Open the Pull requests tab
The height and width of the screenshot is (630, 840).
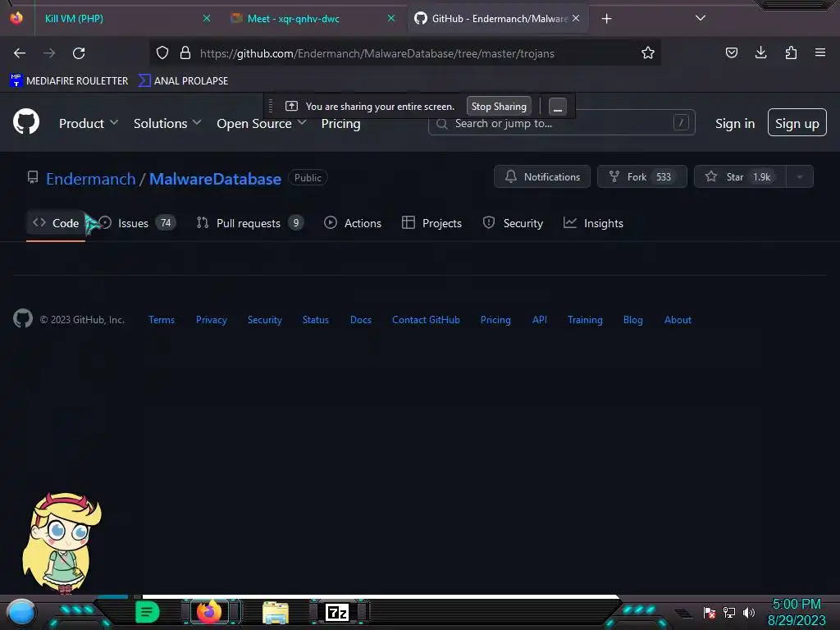[x=250, y=223]
